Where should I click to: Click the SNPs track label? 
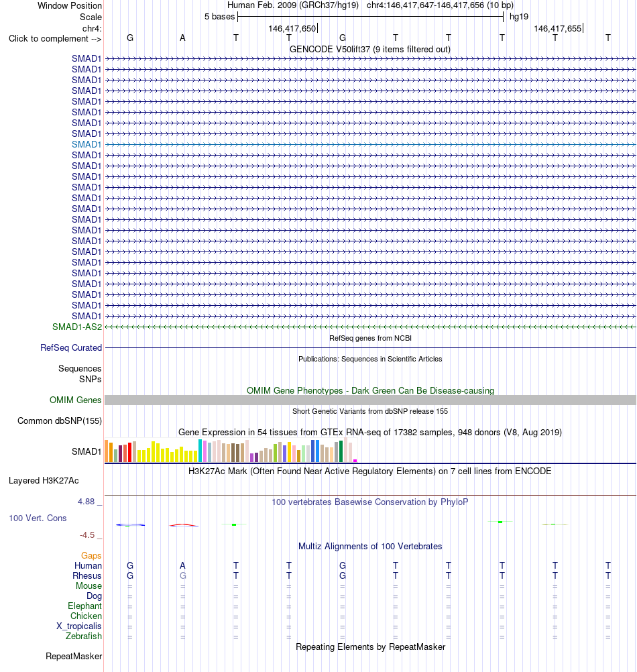click(91, 380)
